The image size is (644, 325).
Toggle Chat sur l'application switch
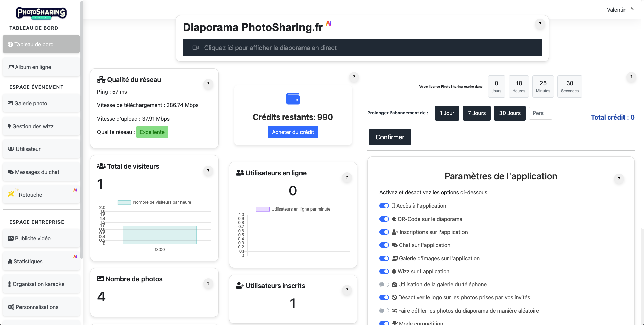pos(384,245)
